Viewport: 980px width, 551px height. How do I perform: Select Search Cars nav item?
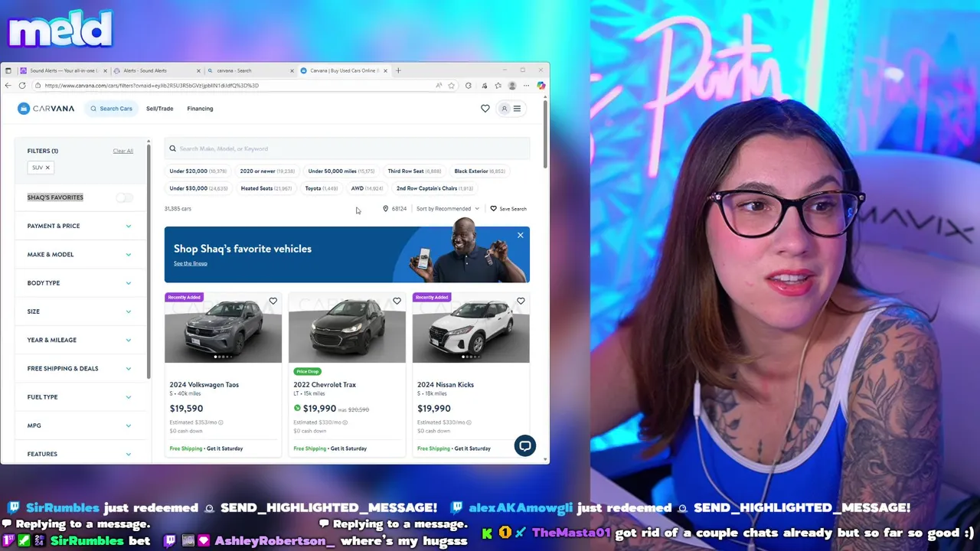click(111, 109)
